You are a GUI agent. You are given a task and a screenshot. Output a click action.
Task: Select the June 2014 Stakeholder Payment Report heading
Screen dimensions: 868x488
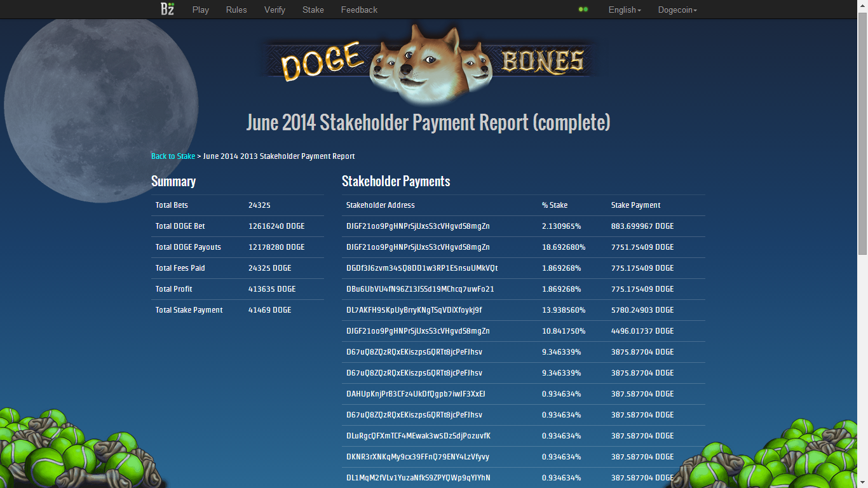[x=428, y=122]
